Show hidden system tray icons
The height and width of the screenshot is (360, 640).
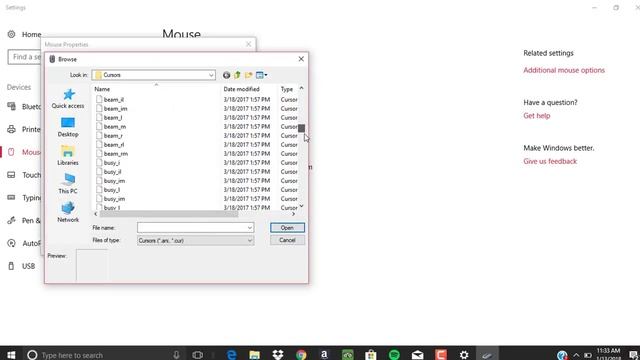tap(576, 355)
